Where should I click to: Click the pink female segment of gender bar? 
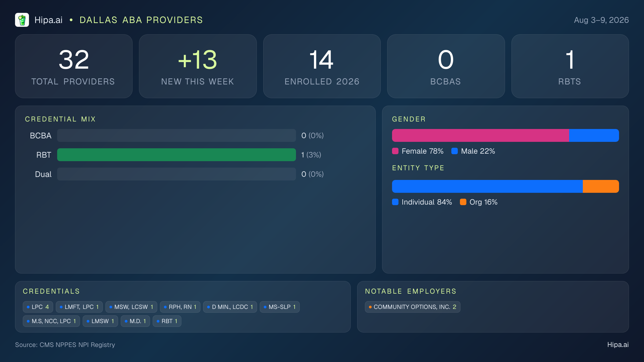click(481, 135)
